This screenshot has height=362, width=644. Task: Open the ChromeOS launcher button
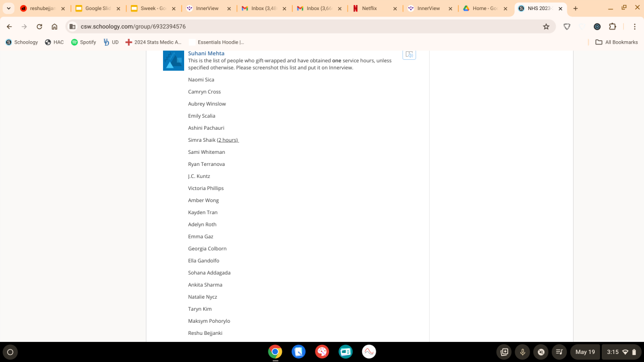pos(10,352)
